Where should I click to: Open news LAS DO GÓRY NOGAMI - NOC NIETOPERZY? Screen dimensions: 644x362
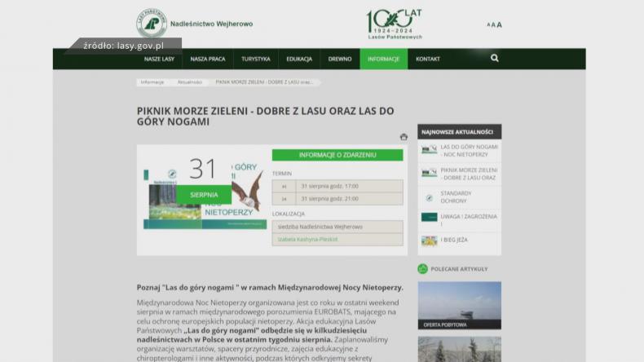[469, 150]
